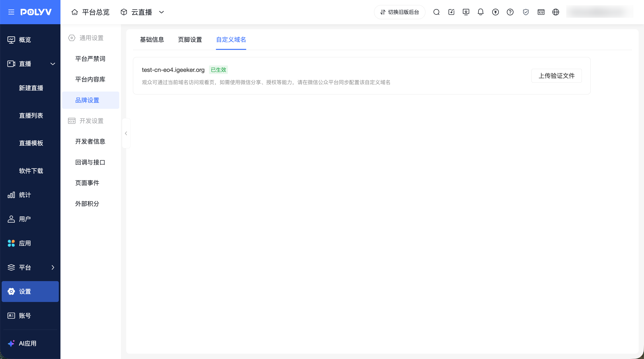Viewport: 644px width, 359px height.
Task: Open 平台严禁词 settings
Action: pos(90,59)
